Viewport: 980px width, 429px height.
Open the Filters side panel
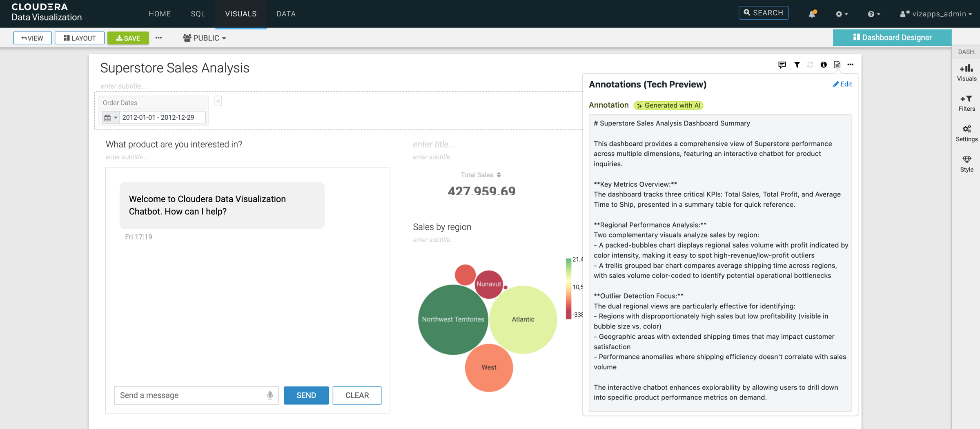click(x=967, y=103)
